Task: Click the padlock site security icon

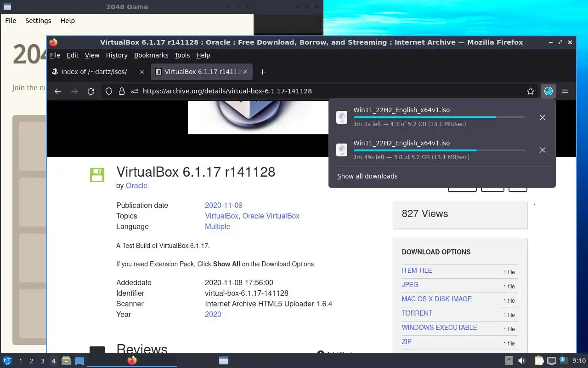Action: point(122,91)
